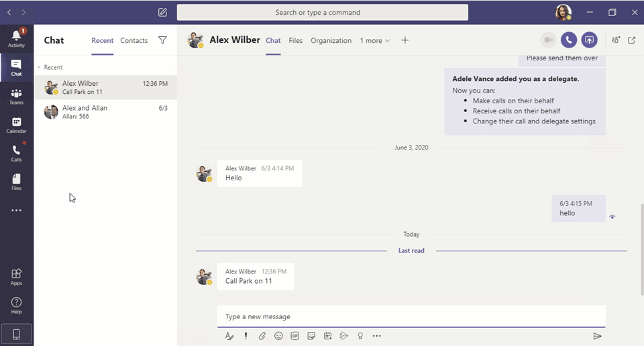
Task: Attach a file with the paperclip
Action: tap(262, 336)
